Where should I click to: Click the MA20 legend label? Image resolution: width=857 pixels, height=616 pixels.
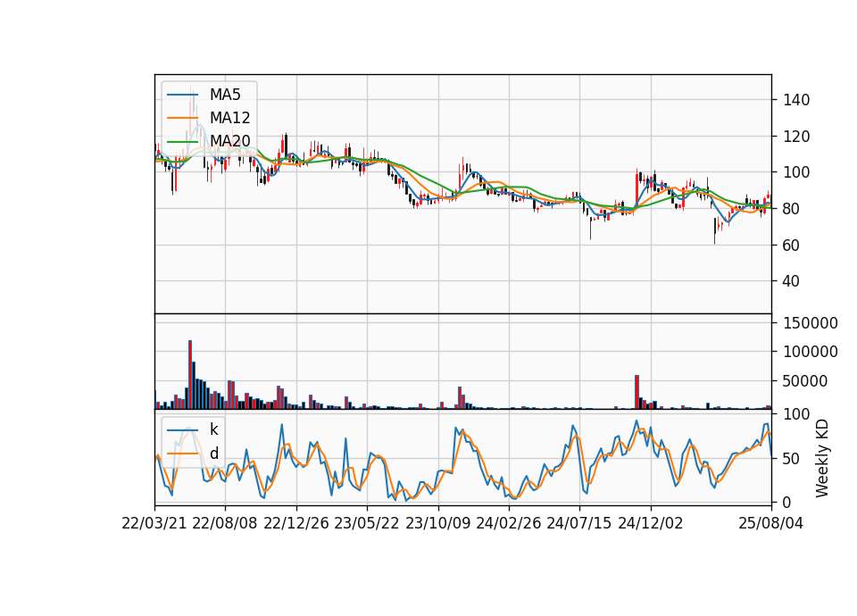click(x=229, y=141)
